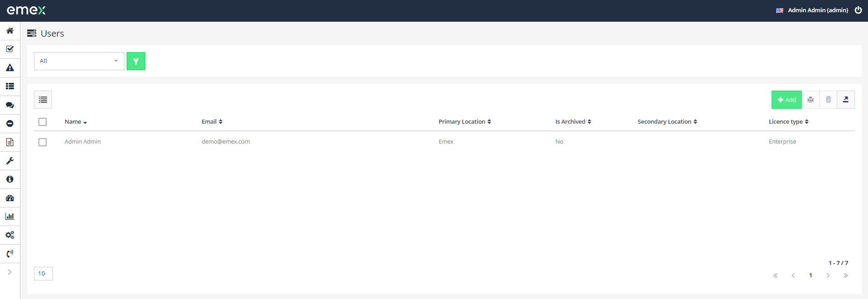Open the dashboard gauge sidebar icon

click(x=9, y=198)
